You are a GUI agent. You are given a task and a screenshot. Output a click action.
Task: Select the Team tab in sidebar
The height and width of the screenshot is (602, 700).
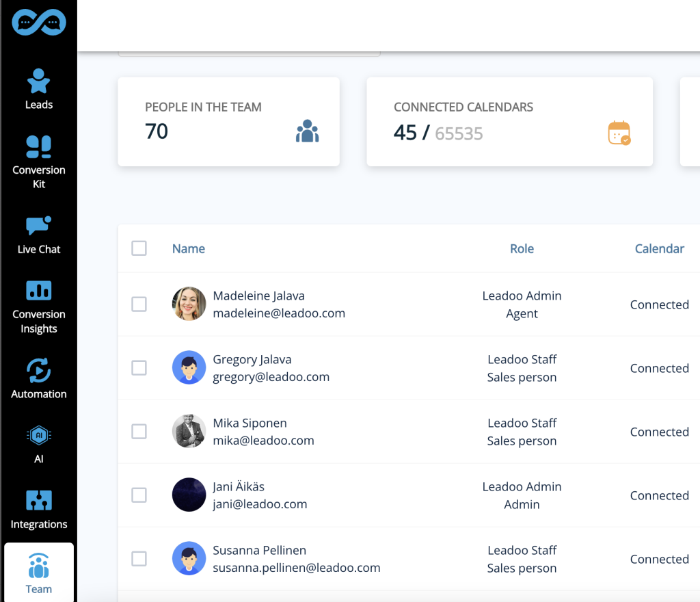(x=39, y=573)
